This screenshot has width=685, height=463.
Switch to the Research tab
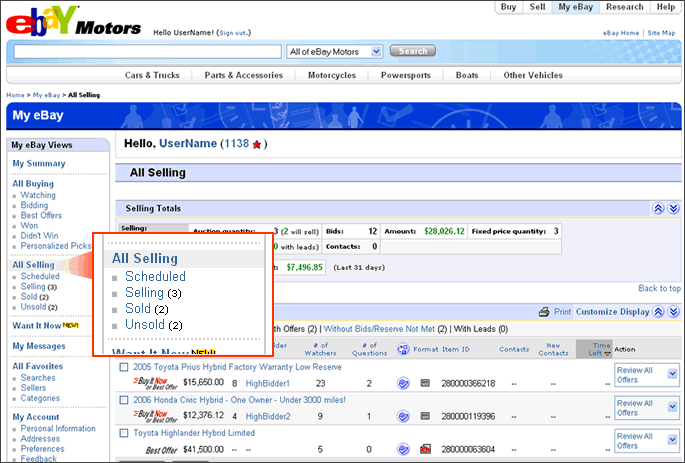(624, 7)
